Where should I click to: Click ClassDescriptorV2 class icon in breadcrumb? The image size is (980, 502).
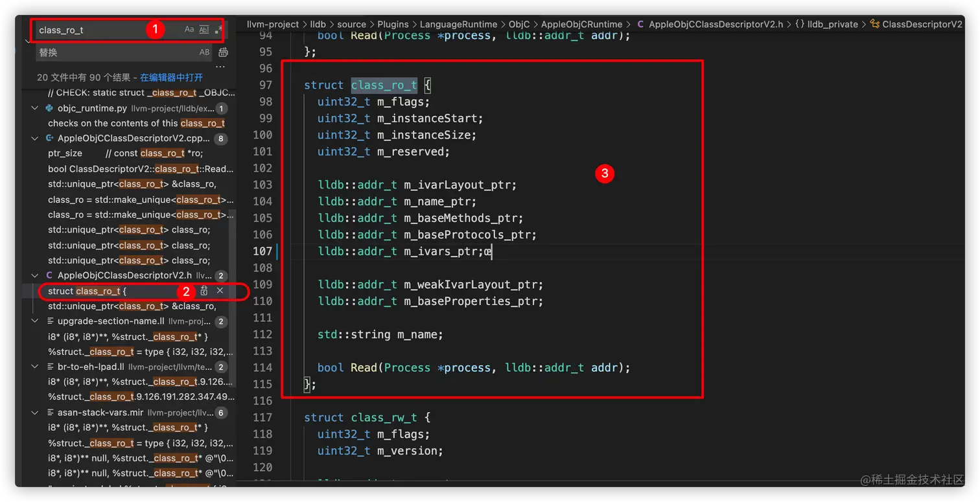tap(876, 24)
